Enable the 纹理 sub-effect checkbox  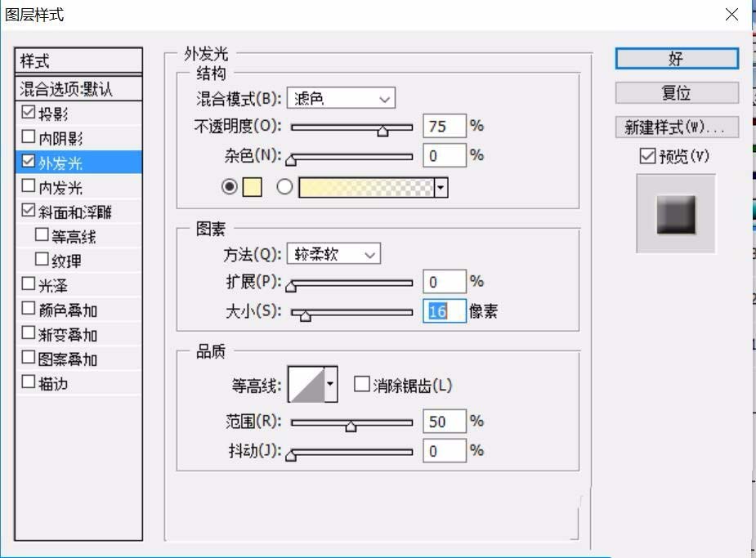pos(41,260)
